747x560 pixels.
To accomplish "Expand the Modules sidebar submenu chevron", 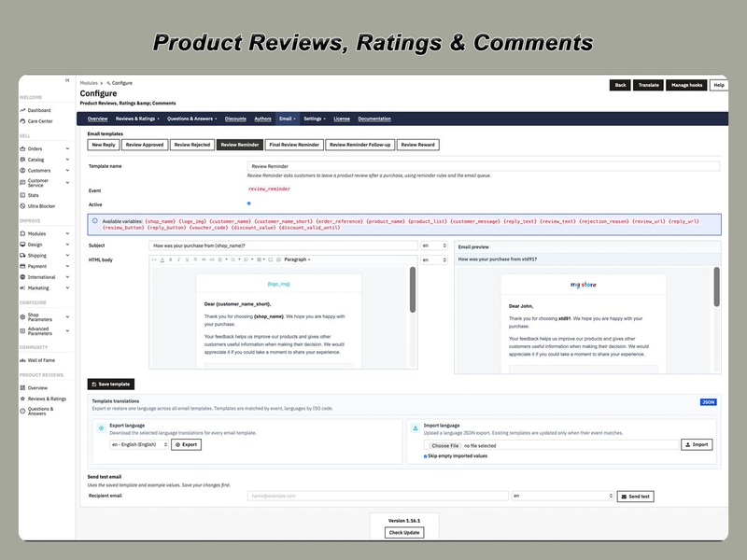I will pyautogui.click(x=67, y=234).
